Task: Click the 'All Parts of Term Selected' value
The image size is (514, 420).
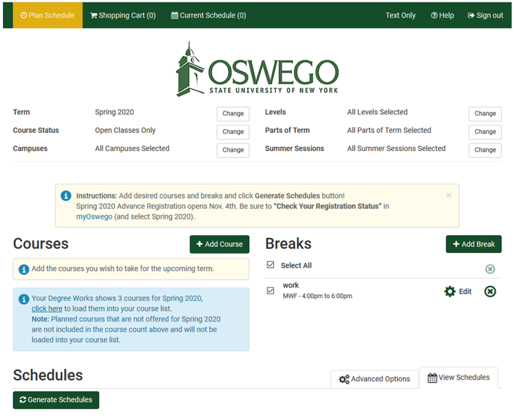Action: [x=389, y=130]
